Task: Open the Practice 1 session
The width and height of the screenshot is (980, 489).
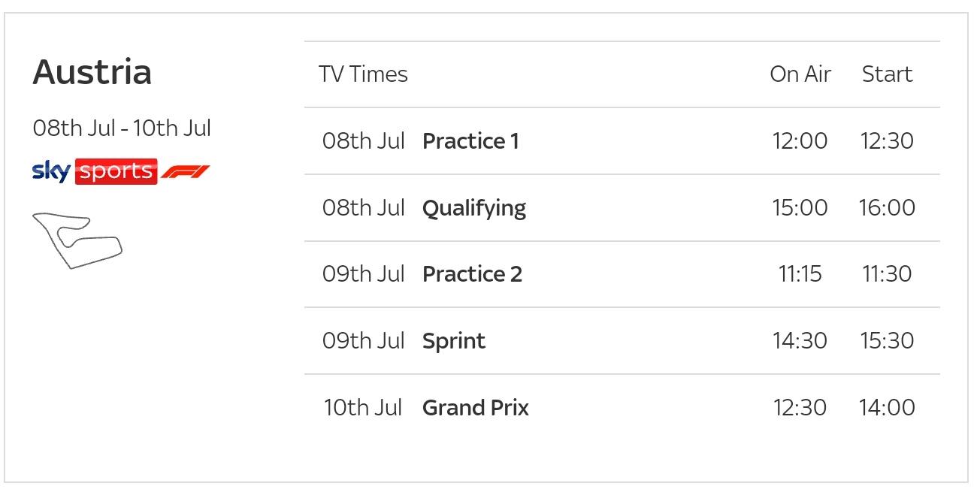Action: click(x=470, y=141)
